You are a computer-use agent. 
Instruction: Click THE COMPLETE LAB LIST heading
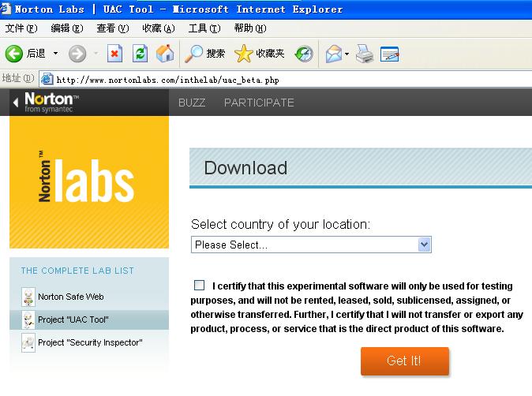point(77,271)
